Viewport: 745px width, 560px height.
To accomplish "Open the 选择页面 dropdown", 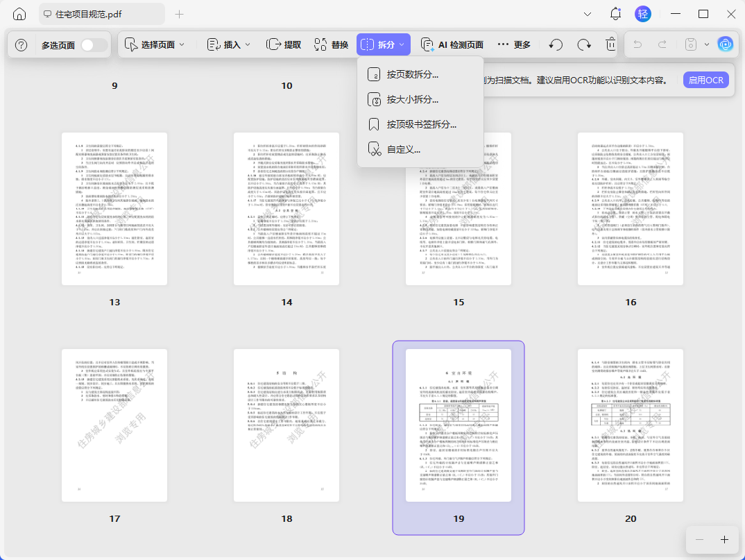I will (x=155, y=44).
